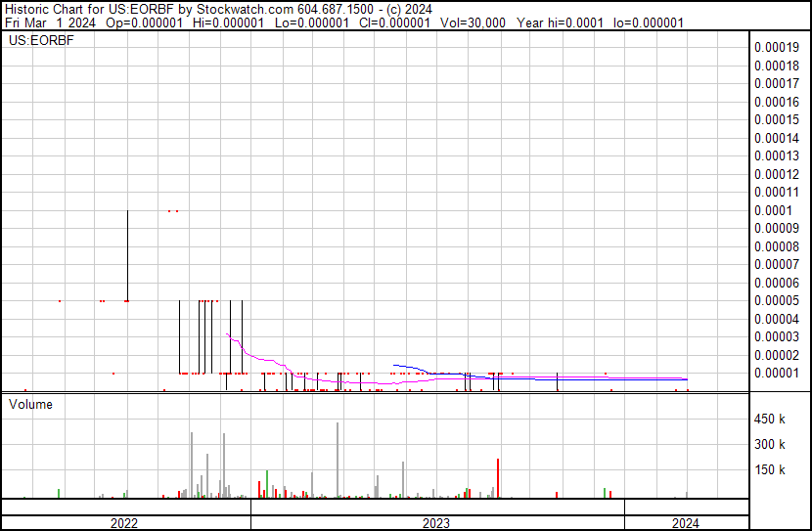Image resolution: width=812 pixels, height=531 pixels.
Task: Click the 0.0001 price axis label
Action: pyautogui.click(x=773, y=210)
